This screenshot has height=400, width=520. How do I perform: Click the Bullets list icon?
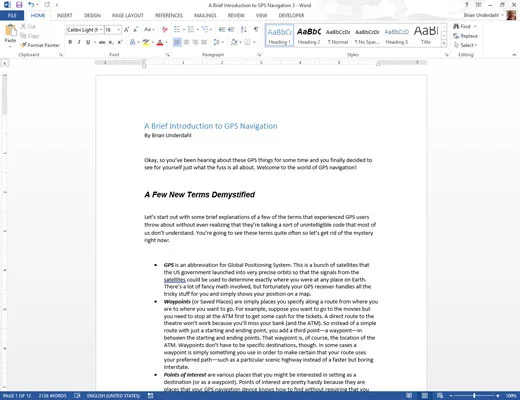pos(177,30)
